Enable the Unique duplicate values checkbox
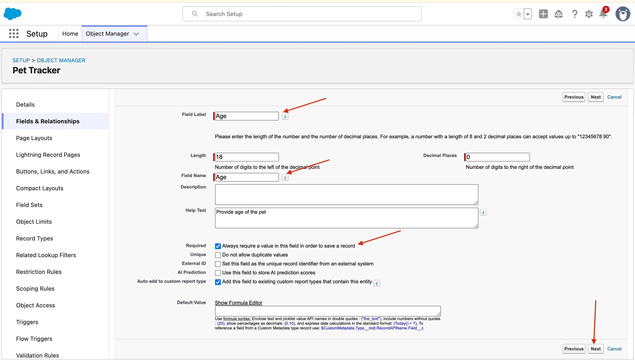635x364 pixels. coord(218,255)
